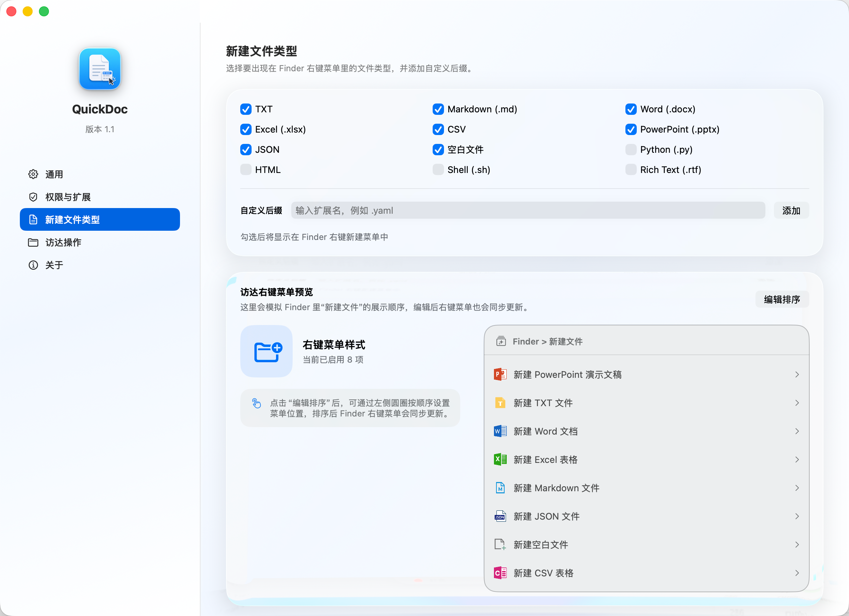Click the info icon beside 关于
Image resolution: width=849 pixels, height=616 pixels.
33,265
